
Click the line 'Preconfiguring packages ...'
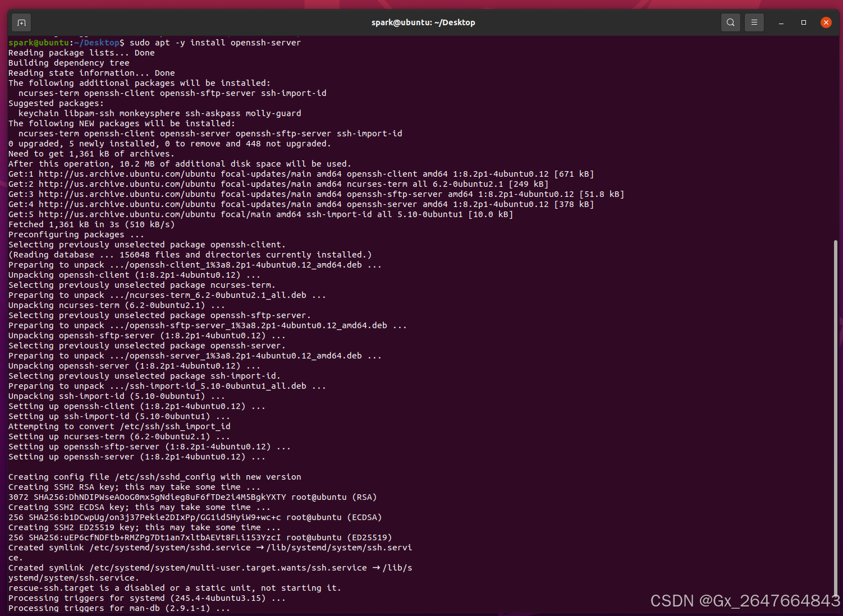[x=76, y=235]
